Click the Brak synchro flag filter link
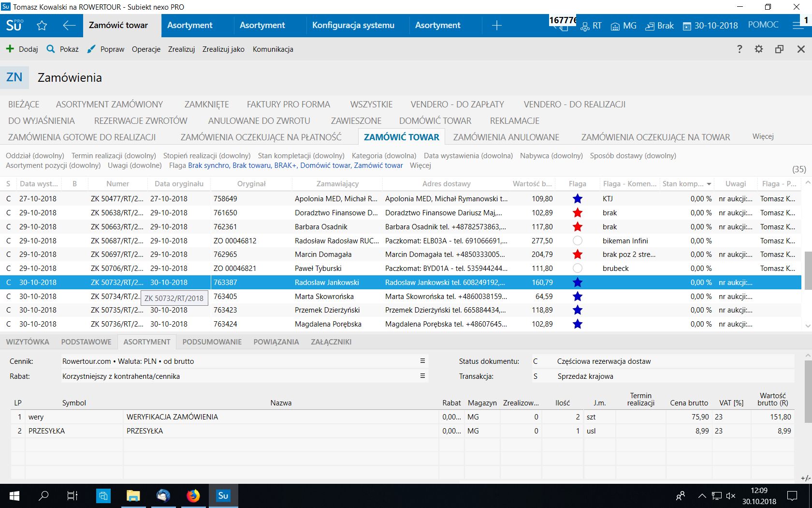The image size is (812, 508). (208, 165)
